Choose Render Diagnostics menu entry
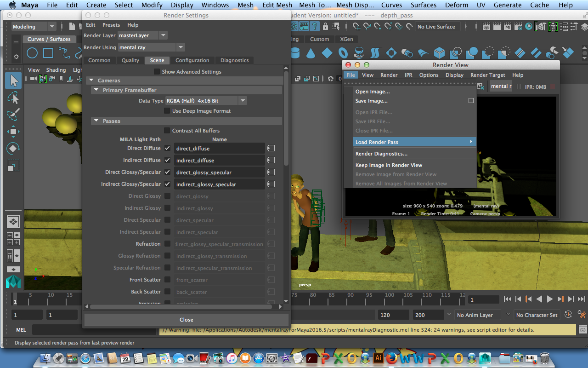The image size is (588, 368). [x=381, y=154]
